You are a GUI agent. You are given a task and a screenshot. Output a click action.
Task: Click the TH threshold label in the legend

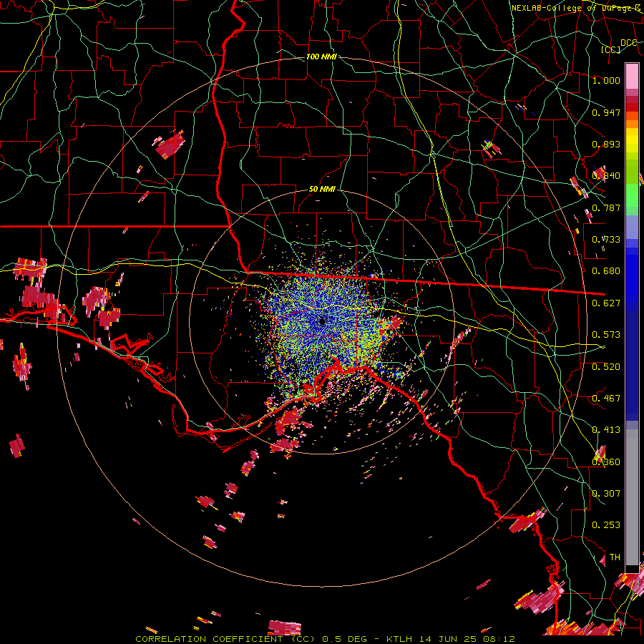(x=615, y=557)
